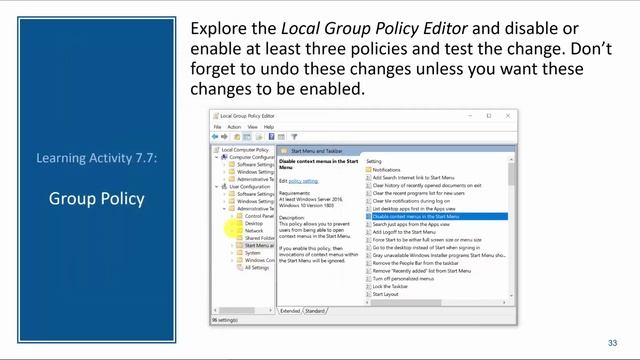Viewport: 640px width, 360px height.
Task: Click the blue Help icon in the toolbar
Action: click(x=271, y=137)
